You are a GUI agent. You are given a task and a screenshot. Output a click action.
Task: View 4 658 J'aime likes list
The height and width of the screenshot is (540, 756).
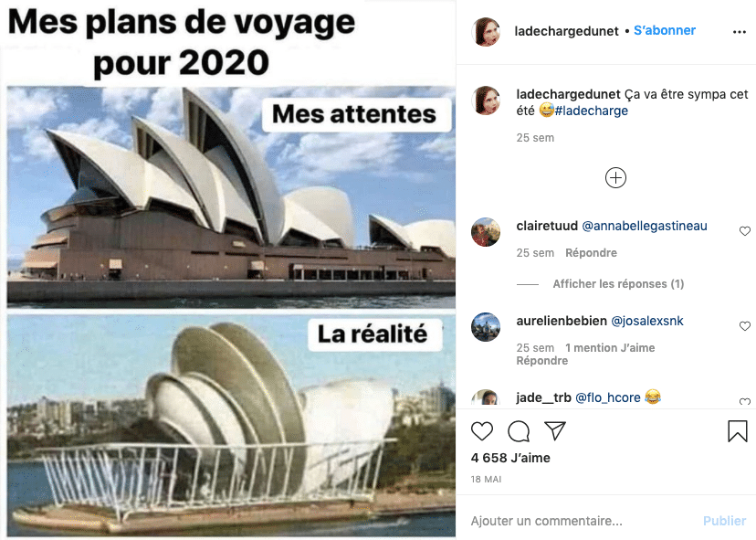[x=510, y=458]
